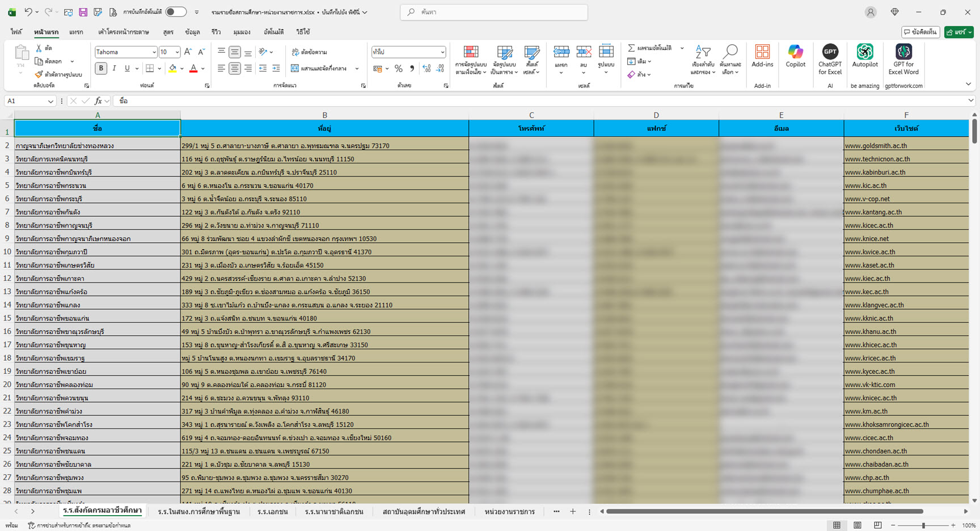Expand the Tahoma font name dropdown
Viewport: 980px width, 531px height.
[x=154, y=52]
